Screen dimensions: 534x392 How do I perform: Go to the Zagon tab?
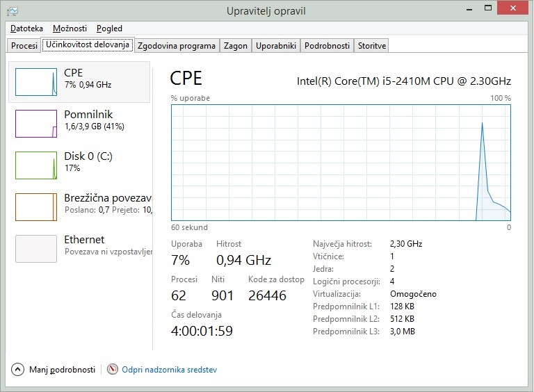click(236, 46)
